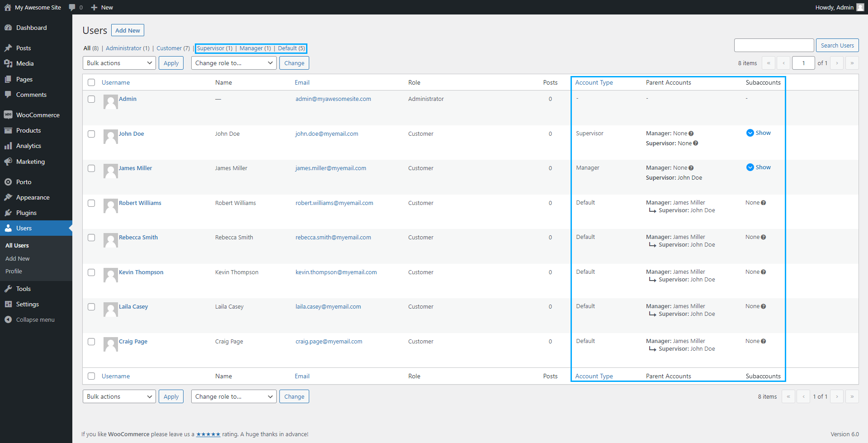The image size is (868, 443).
Task: Tick the checkbox for Laila Casey
Action: 91,307
